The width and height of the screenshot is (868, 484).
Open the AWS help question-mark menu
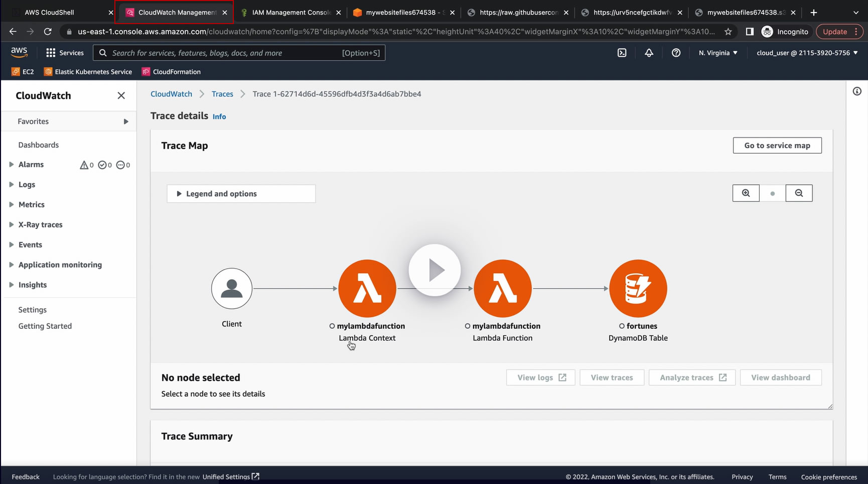[x=676, y=53]
